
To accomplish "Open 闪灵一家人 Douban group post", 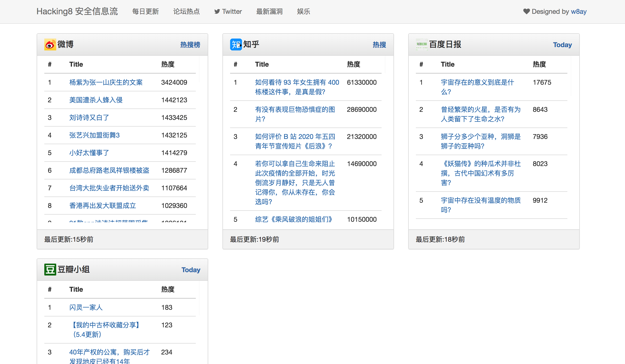I will click(86, 308).
